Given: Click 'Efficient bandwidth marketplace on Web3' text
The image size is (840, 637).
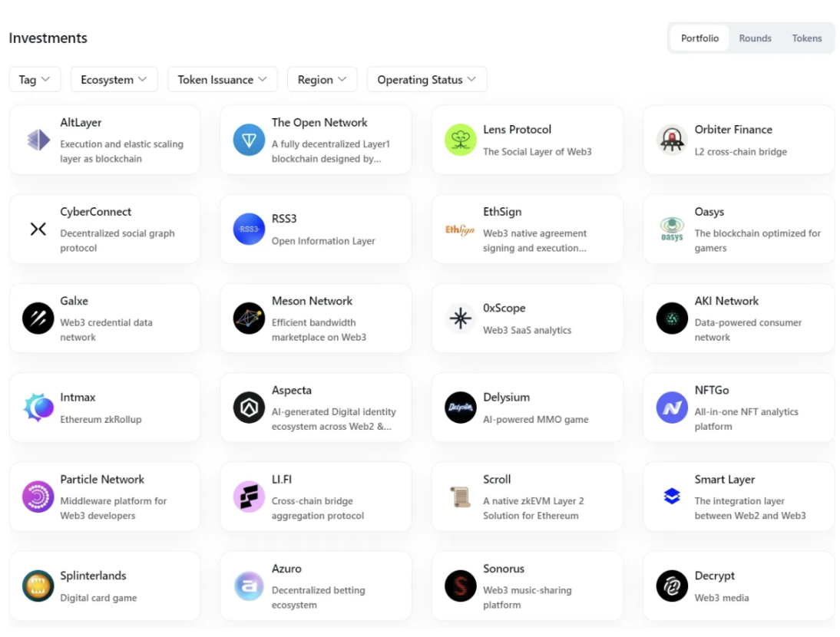Looking at the screenshot, I should [x=319, y=330].
